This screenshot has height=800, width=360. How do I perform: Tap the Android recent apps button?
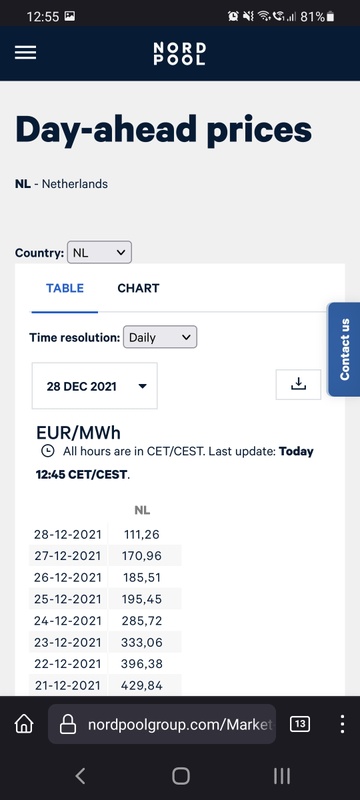281,776
